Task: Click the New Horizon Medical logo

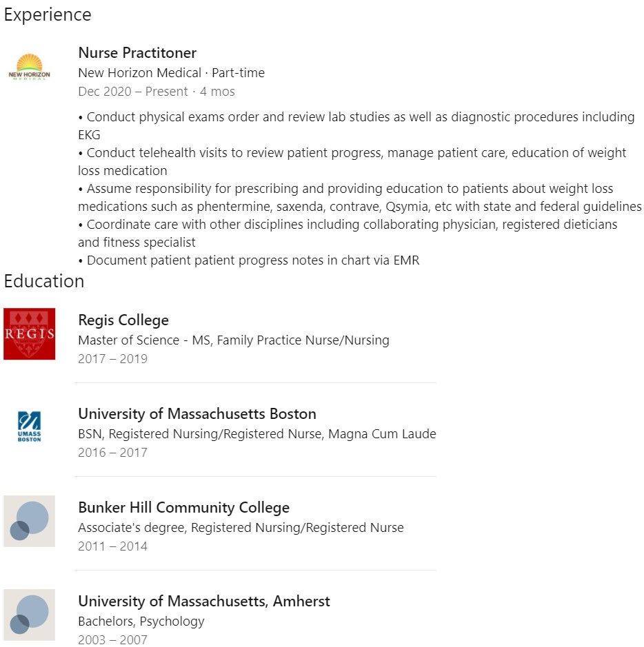Action: coord(30,66)
